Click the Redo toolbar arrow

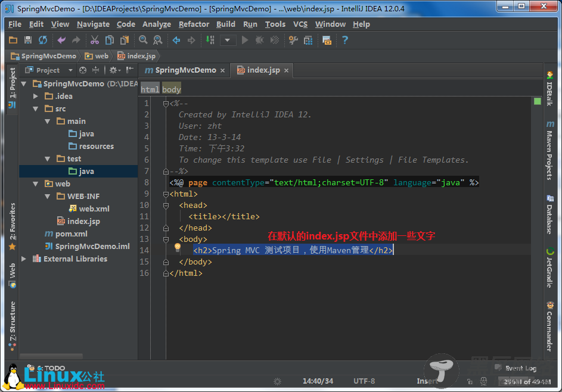(x=76, y=40)
